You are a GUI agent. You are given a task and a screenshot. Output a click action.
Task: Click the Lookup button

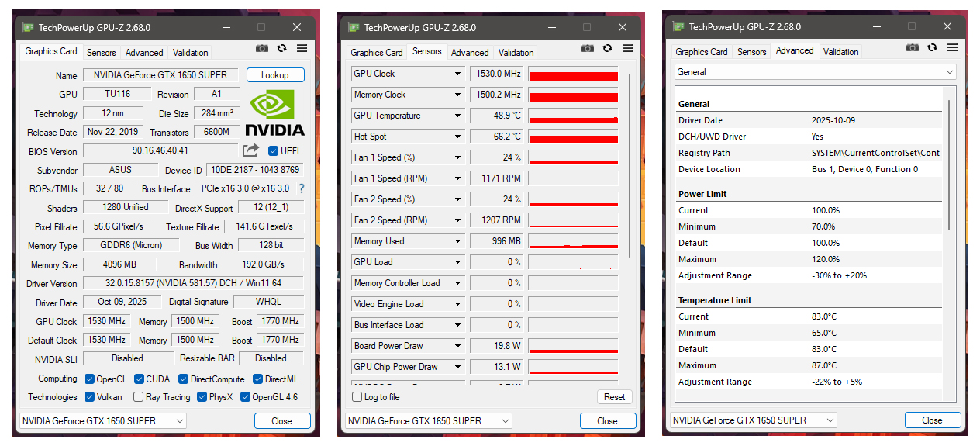coord(275,75)
